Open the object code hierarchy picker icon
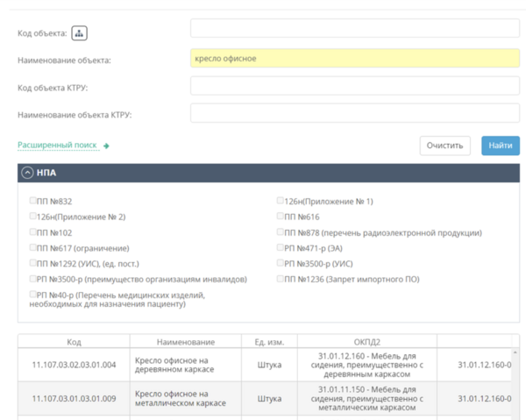 pyautogui.click(x=80, y=33)
